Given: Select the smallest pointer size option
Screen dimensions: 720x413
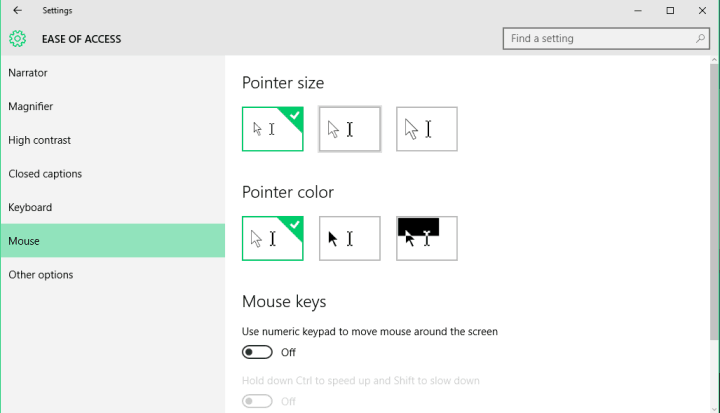Looking at the screenshot, I should (272, 129).
